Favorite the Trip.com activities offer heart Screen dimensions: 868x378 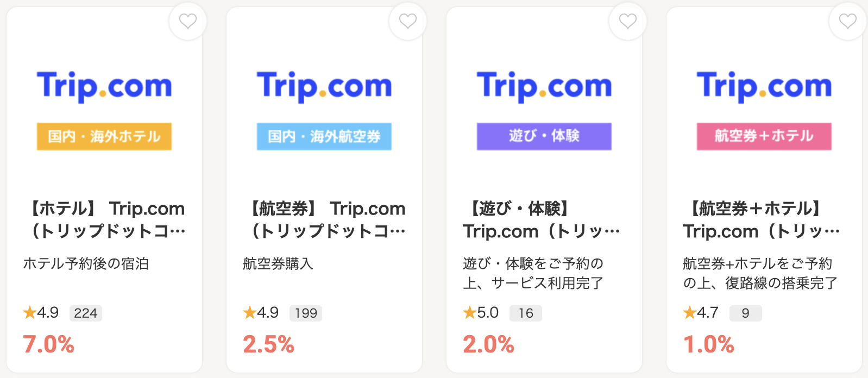click(x=628, y=21)
